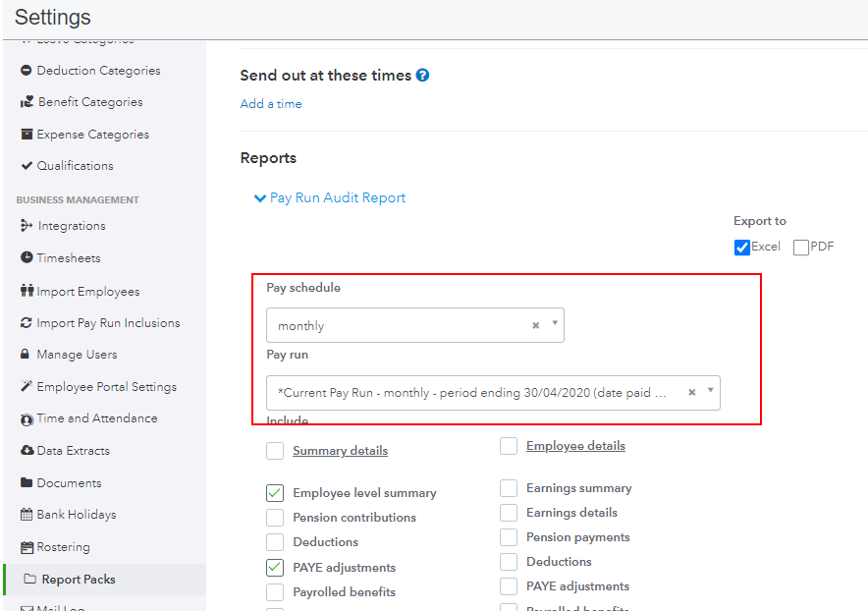Go to Employee Portal Settings

pyautogui.click(x=106, y=387)
